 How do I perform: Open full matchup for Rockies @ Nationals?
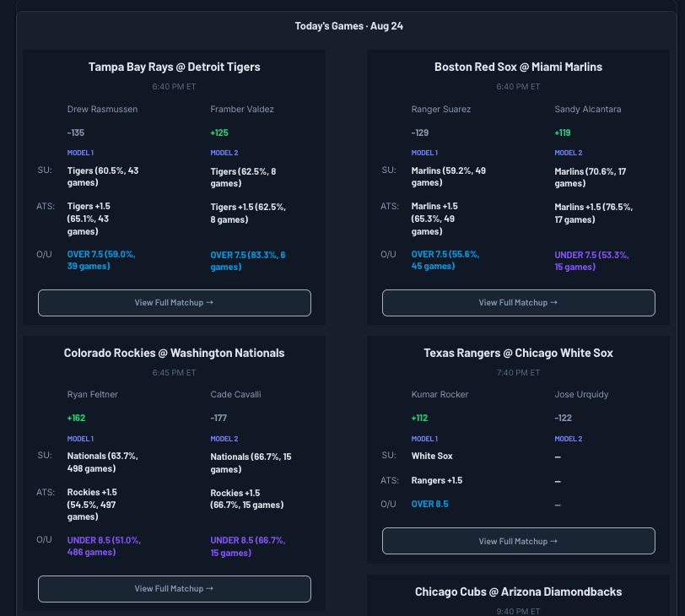click(x=175, y=589)
